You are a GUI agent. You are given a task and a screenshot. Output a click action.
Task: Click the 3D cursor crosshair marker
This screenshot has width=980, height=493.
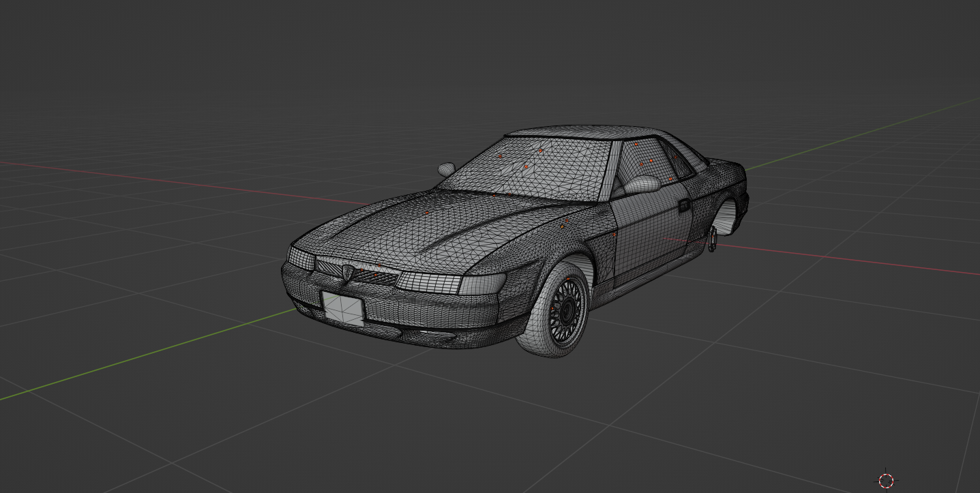click(x=886, y=481)
